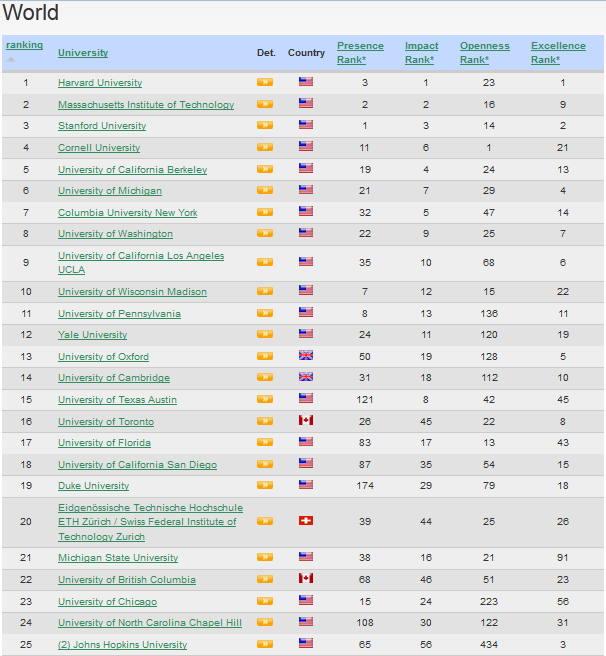Open the Yale University link
This screenshot has width=606, height=656.
coord(92,335)
